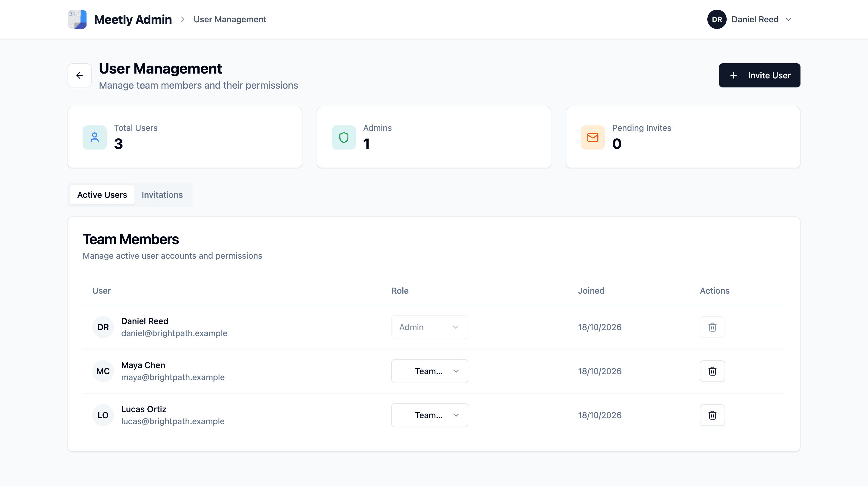This screenshot has width=868, height=486.
Task: Click the Admins shield icon
Action: click(344, 137)
